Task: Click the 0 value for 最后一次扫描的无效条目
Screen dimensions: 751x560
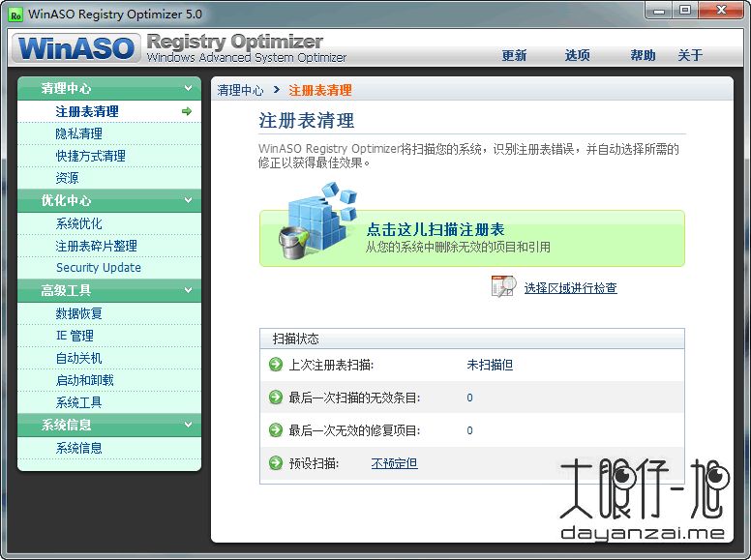Action: tap(469, 398)
